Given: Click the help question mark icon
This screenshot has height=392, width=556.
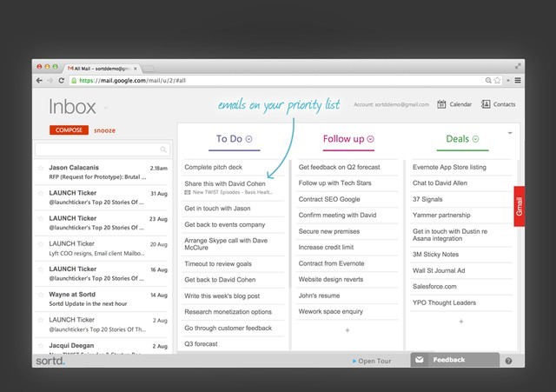Looking at the screenshot, I should pos(508,360).
